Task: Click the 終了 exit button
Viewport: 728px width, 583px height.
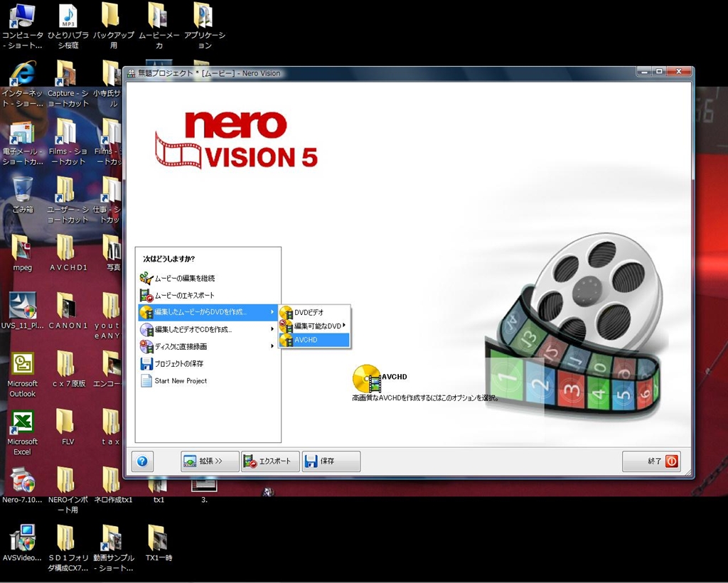Action: tap(651, 461)
